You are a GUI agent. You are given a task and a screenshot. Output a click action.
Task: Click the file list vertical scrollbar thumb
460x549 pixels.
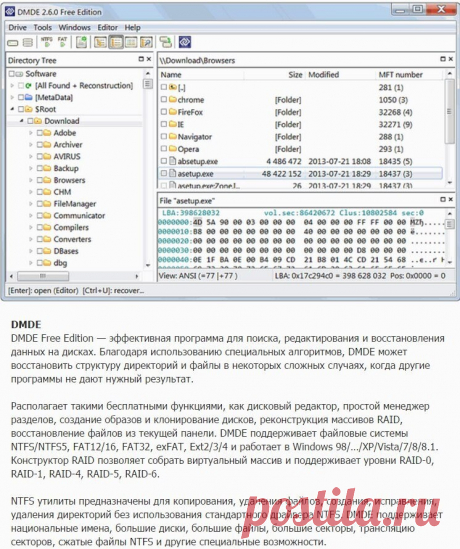coord(450,111)
